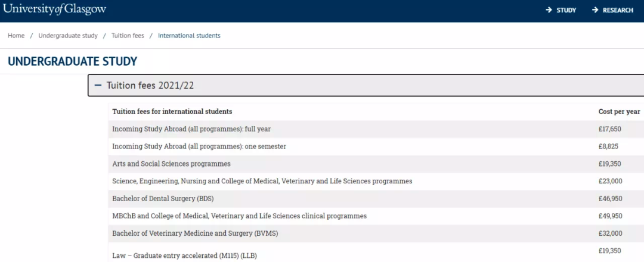Click the arrow icon beside RESEARCH
644x262 pixels.
click(595, 10)
